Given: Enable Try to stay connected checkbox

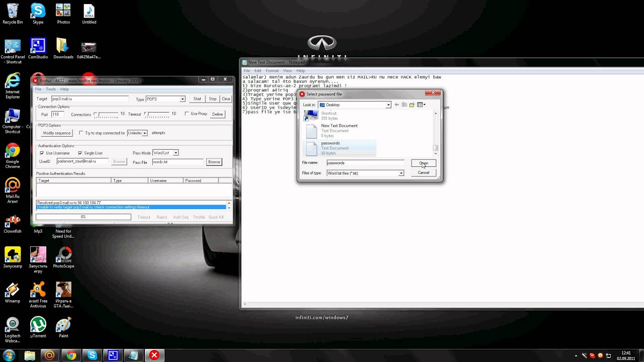Looking at the screenshot, I should coord(81,133).
